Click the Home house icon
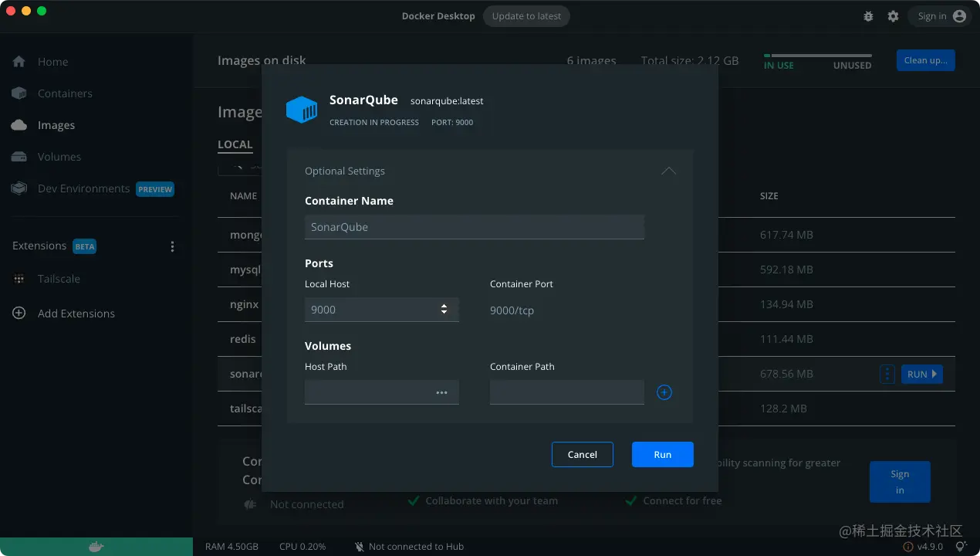The image size is (980, 556). click(19, 62)
